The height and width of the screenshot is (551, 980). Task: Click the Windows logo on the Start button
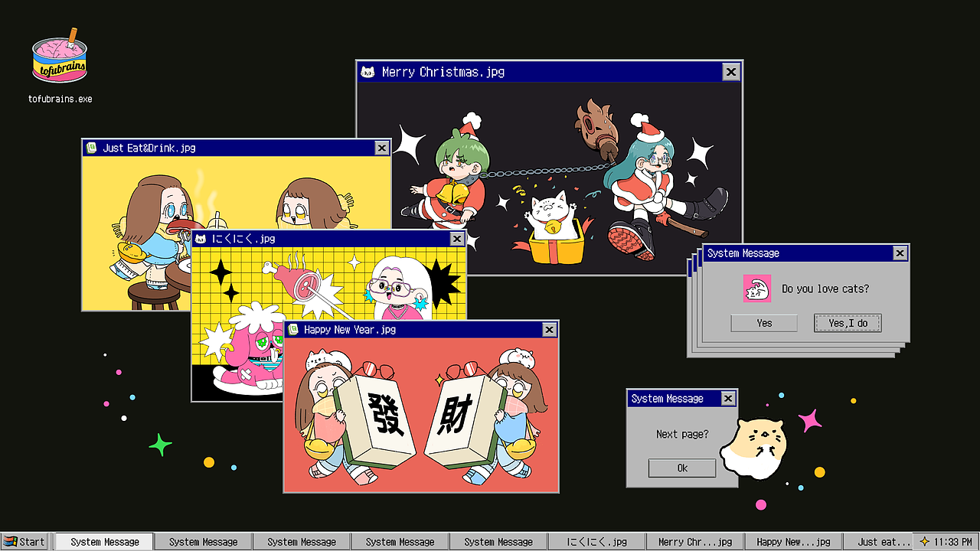(x=11, y=541)
